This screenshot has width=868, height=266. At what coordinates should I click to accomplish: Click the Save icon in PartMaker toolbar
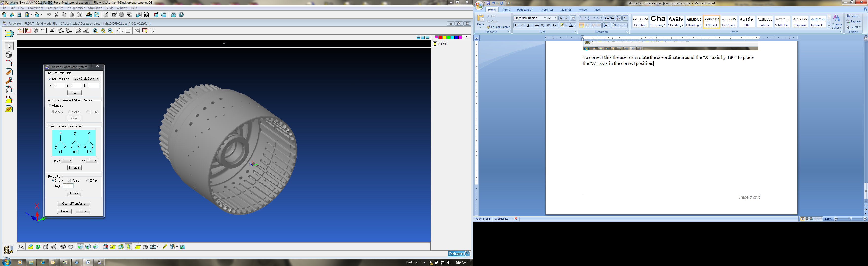tap(19, 15)
